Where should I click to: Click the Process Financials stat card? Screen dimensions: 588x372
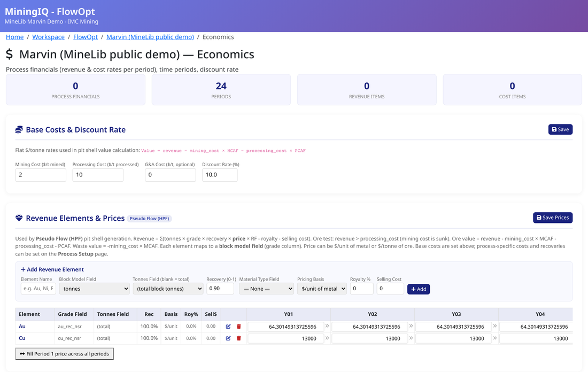[x=75, y=90]
